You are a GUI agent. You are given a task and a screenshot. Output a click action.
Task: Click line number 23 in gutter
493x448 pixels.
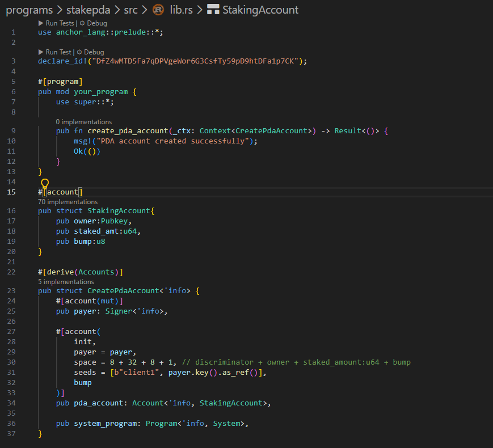(11, 291)
